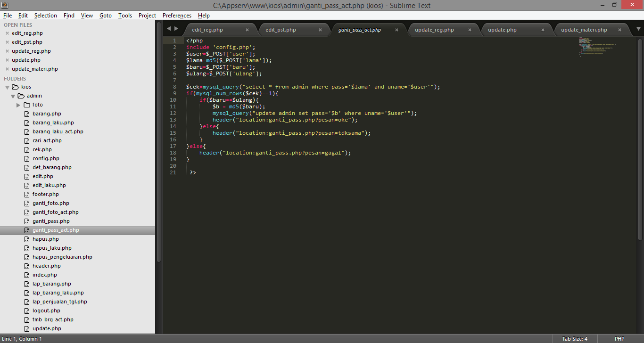Click index.php file icon

pyautogui.click(x=27, y=275)
